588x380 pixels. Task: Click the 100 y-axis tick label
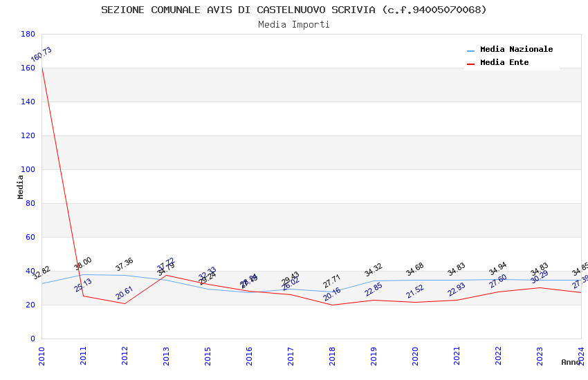tap(28, 169)
